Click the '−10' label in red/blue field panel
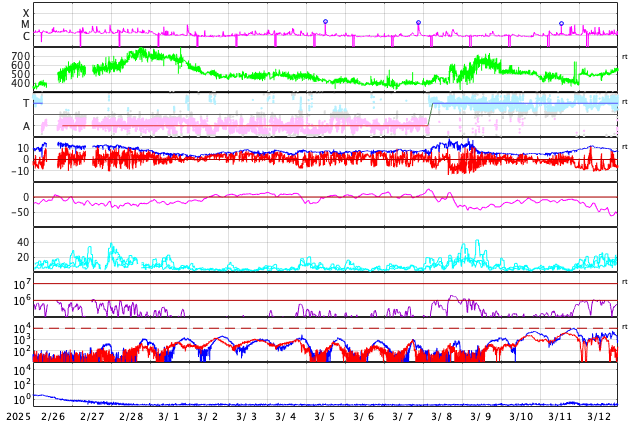 pos(20,171)
